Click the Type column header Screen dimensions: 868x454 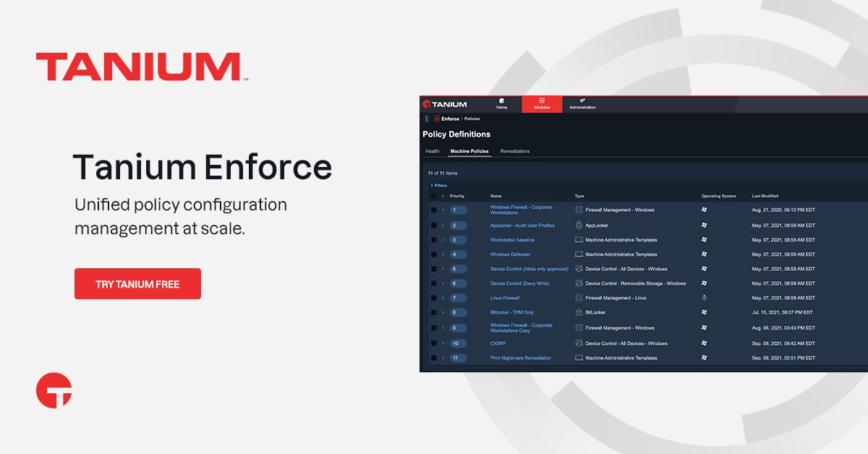point(579,196)
